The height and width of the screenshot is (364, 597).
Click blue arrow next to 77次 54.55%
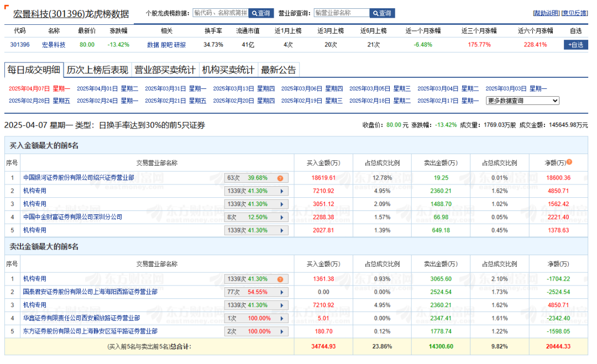click(x=281, y=292)
